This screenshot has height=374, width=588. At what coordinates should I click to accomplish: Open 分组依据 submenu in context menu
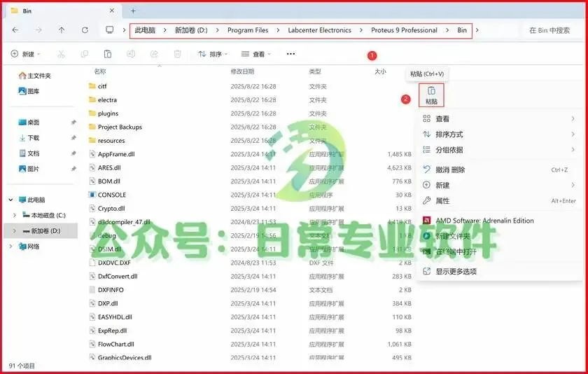(500, 150)
